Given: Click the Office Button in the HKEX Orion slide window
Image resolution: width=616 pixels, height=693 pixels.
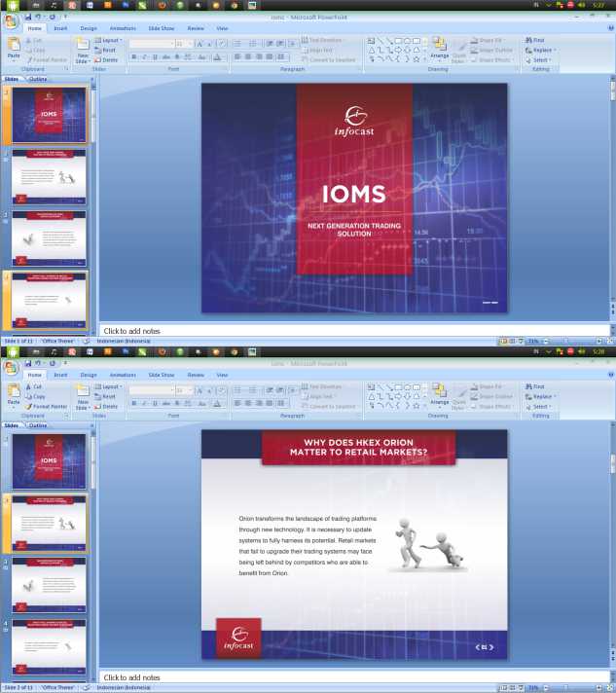Looking at the screenshot, I should (10, 367).
